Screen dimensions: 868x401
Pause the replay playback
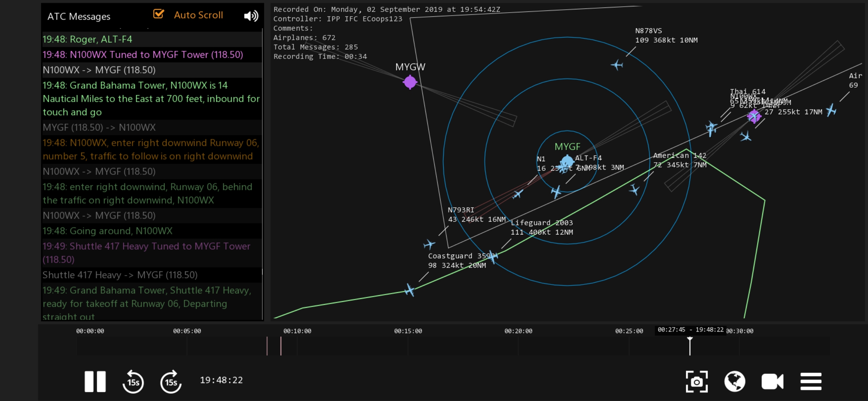pyautogui.click(x=95, y=381)
